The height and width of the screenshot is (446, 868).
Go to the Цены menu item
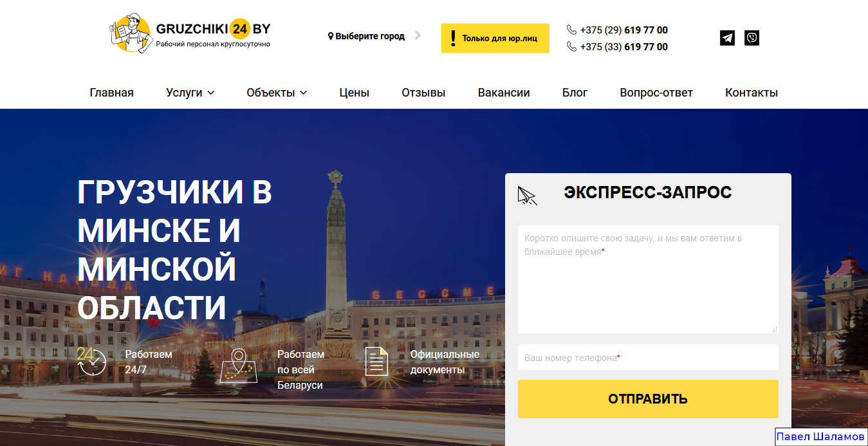coord(355,93)
